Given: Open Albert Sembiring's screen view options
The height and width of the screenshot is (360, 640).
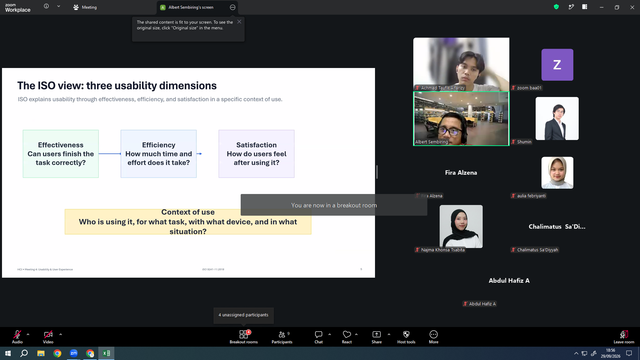Looking at the screenshot, I should [232, 7].
